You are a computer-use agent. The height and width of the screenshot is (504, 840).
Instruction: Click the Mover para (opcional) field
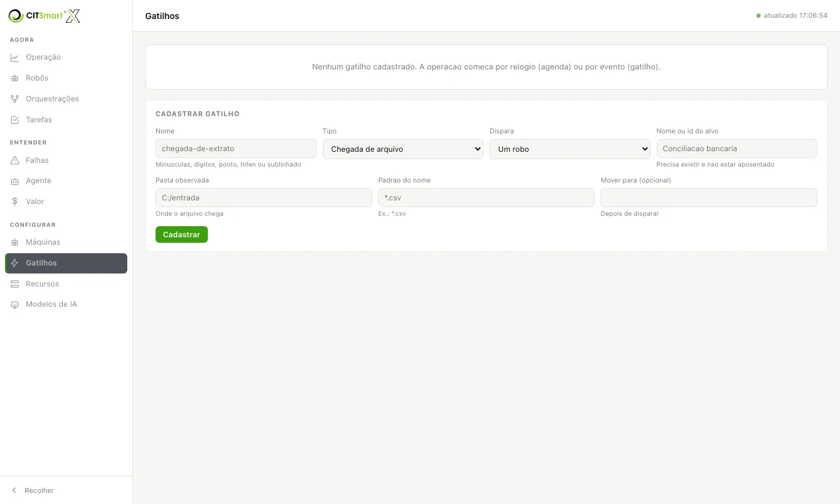coord(709,197)
